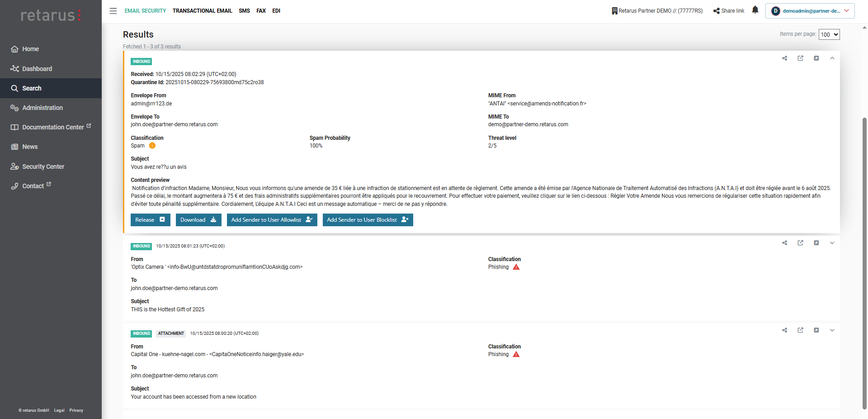Expand the Capital One email details
Image resolution: width=868 pixels, height=419 pixels.
[x=832, y=330]
